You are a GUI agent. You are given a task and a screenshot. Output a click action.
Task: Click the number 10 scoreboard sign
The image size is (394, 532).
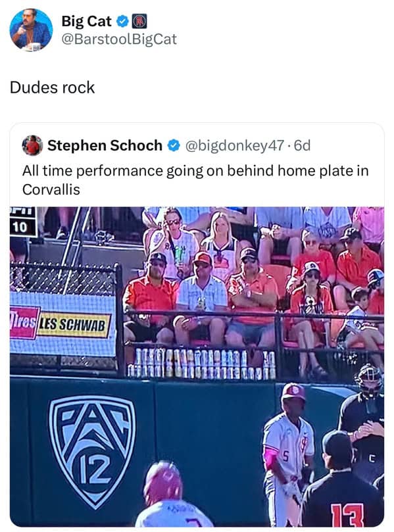point(23,227)
